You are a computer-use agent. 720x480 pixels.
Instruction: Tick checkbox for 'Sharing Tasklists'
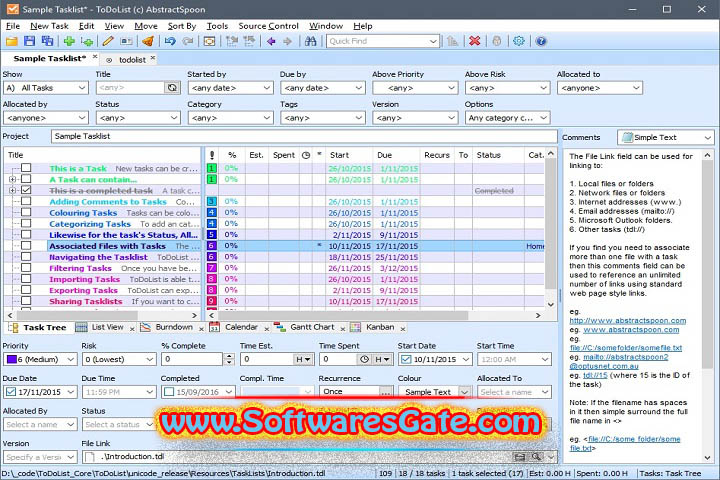(26, 301)
